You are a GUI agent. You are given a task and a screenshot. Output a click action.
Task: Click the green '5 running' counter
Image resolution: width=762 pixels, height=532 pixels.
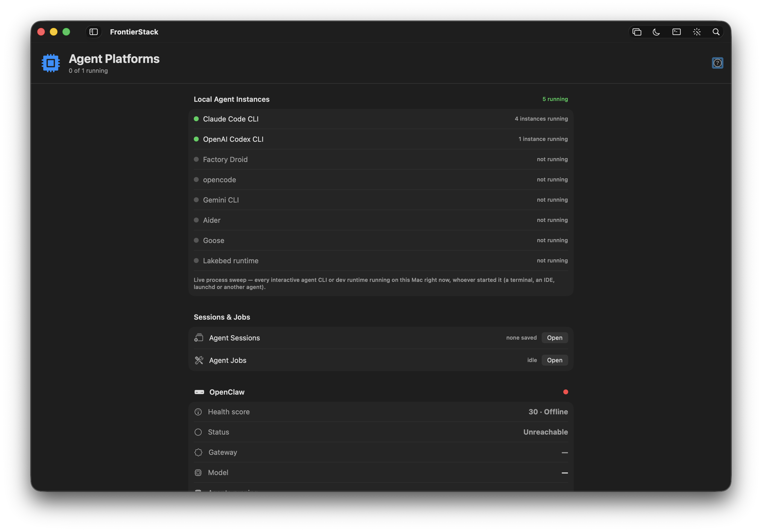[555, 99]
